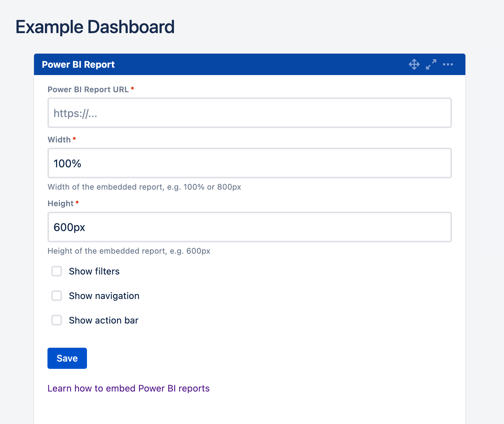Enable the Show navigation checkbox
Image resolution: width=504 pixels, height=424 pixels.
click(x=56, y=296)
